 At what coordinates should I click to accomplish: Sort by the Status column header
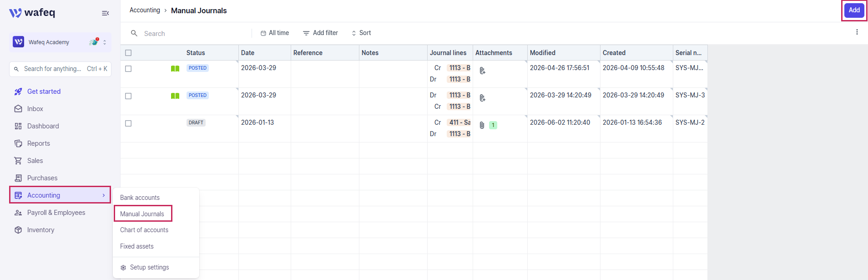[x=196, y=53]
